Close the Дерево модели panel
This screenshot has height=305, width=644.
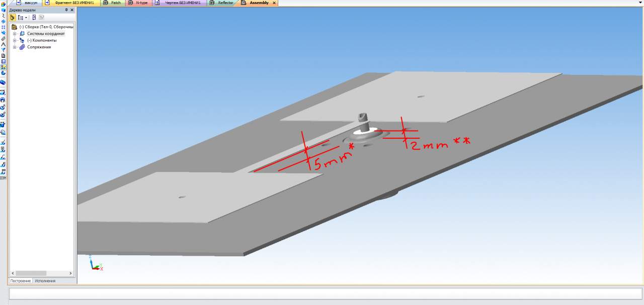pyautogui.click(x=71, y=10)
